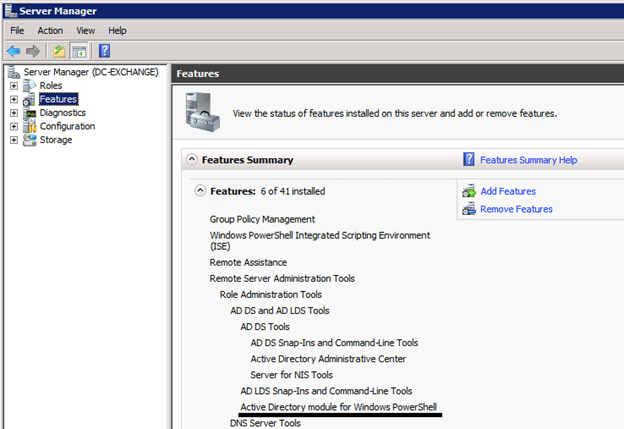Viewport: 624px width, 429px height.
Task: Click the 'View the status of features' description
Action: click(395, 114)
